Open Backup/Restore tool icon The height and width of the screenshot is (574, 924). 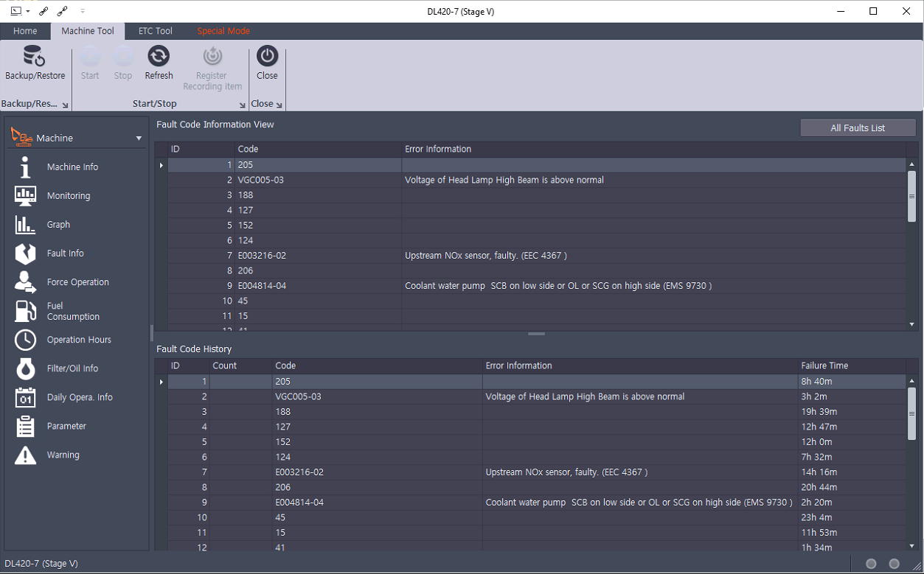(x=35, y=56)
